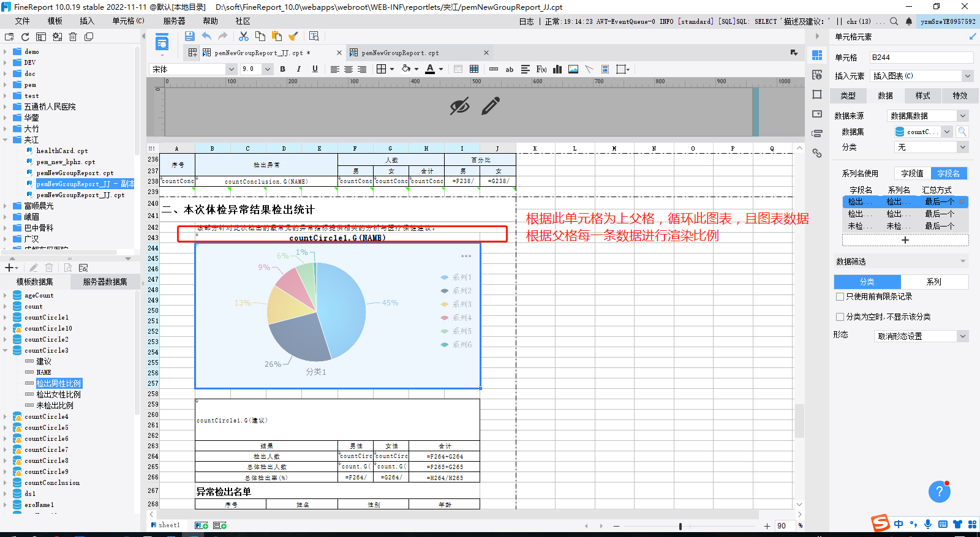
Task: Open cell attributes panel icon
Action: [817, 75]
